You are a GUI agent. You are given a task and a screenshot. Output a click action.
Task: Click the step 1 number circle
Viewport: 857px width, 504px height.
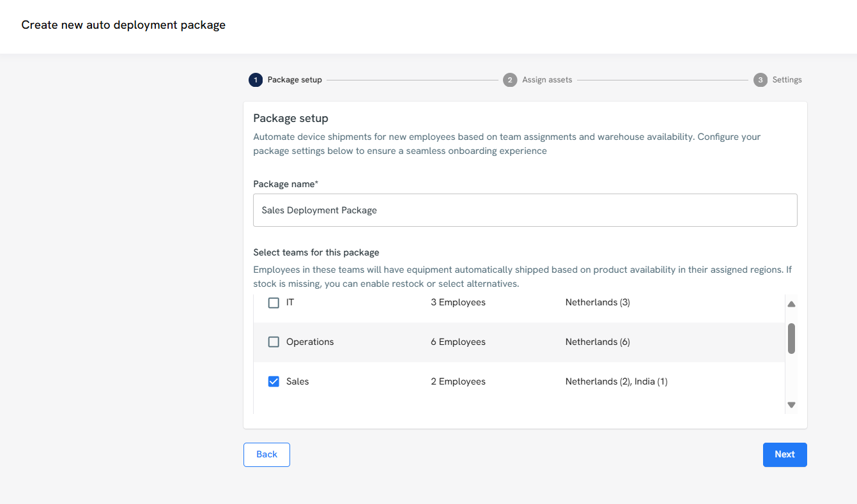[x=256, y=80]
